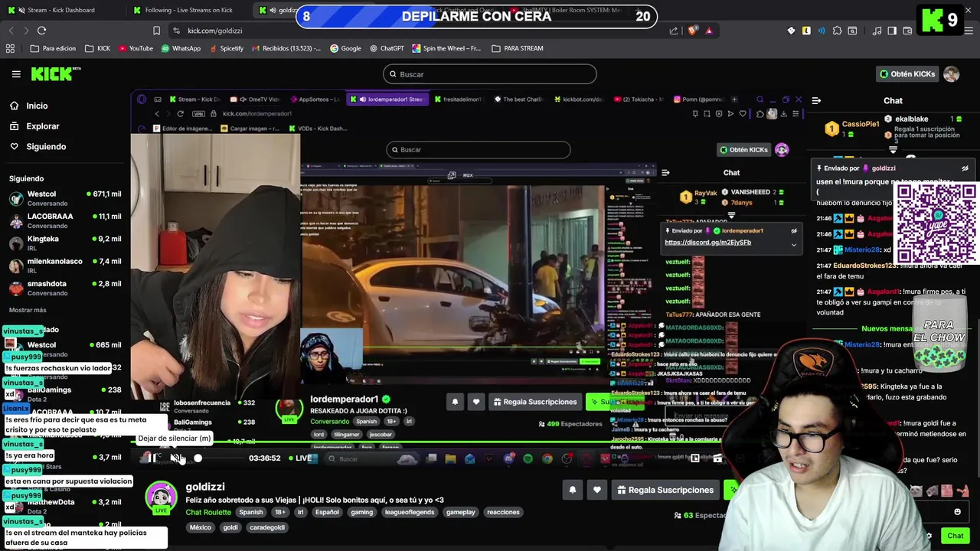Image resolution: width=980 pixels, height=551 pixels.
Task: Expand the chat gifter leaderboard
Action: click(893, 150)
